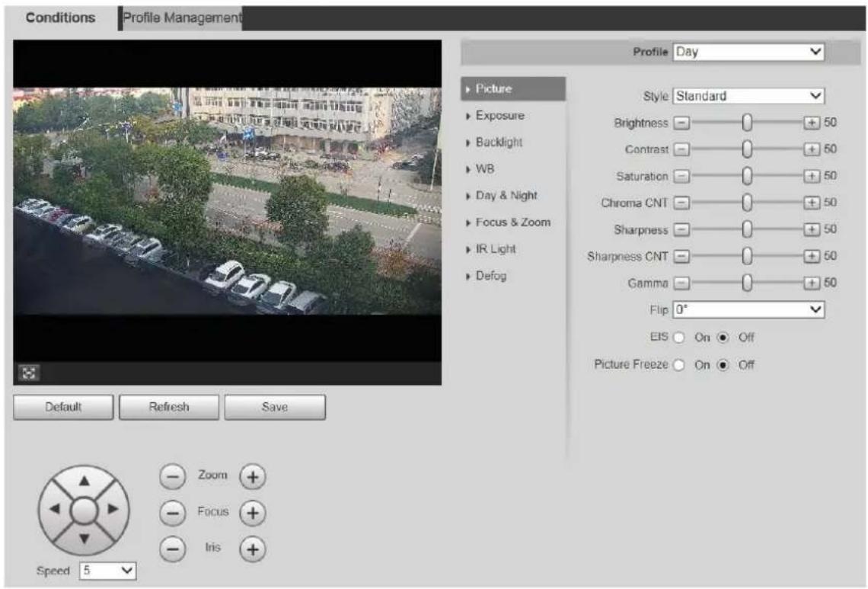Image resolution: width=868 pixels, height=589 pixels.
Task: Increase Sharpness CNT with plus icon
Action: pyautogui.click(x=812, y=256)
